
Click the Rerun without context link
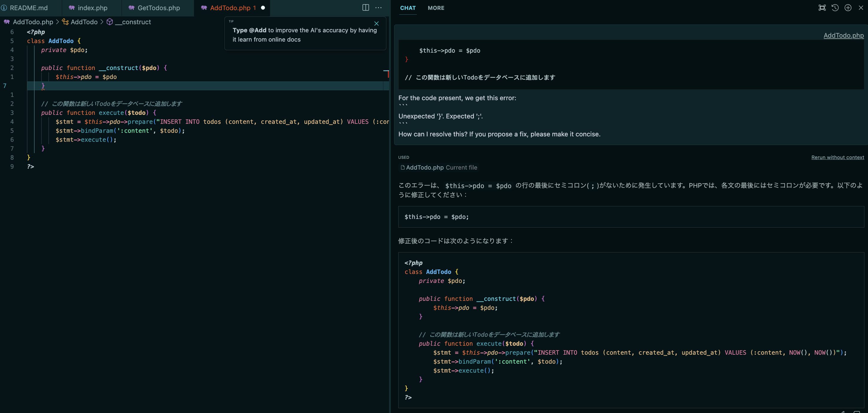point(838,157)
